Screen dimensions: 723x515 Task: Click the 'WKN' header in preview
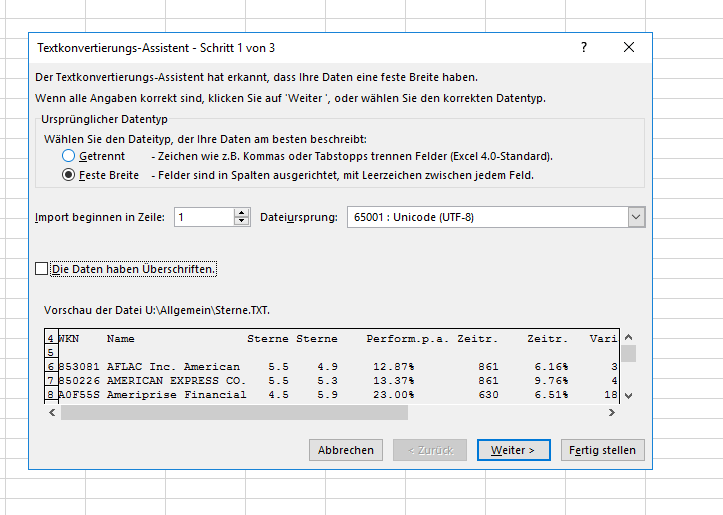(69, 339)
